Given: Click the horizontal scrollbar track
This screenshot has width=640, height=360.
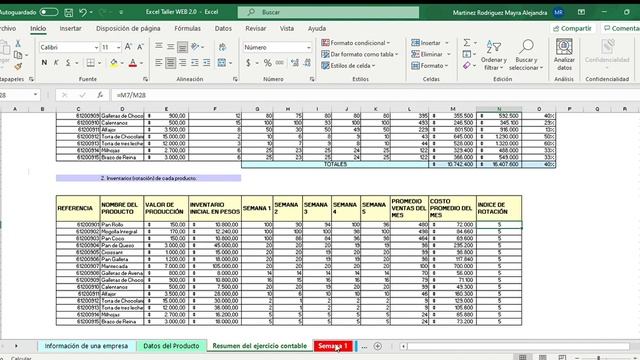Looking at the screenshot, I should pyautogui.click(x=518, y=346).
